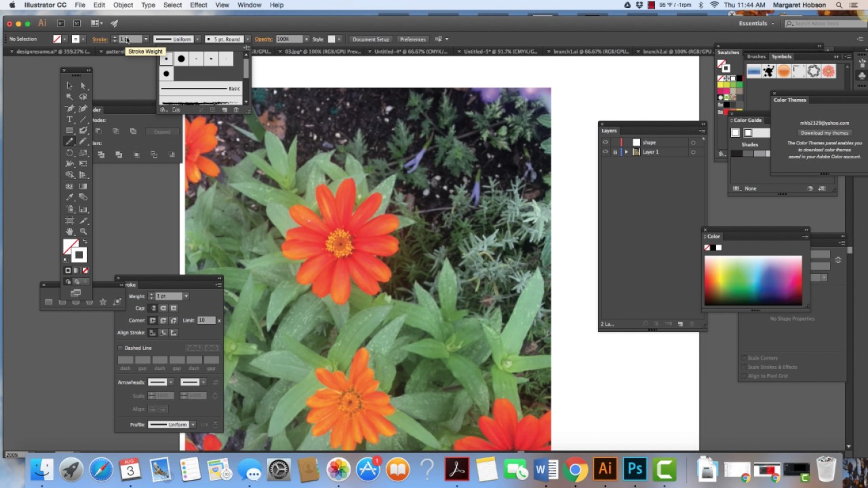Screen dimensions: 868x488
Task: Hide Layer 1 via eye icon
Action: pyautogui.click(x=605, y=152)
